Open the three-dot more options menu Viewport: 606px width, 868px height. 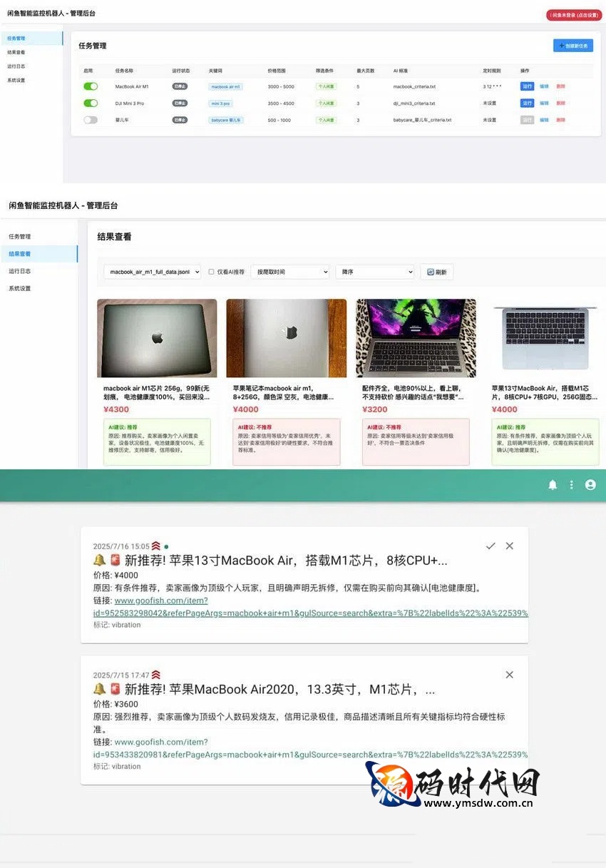571,485
